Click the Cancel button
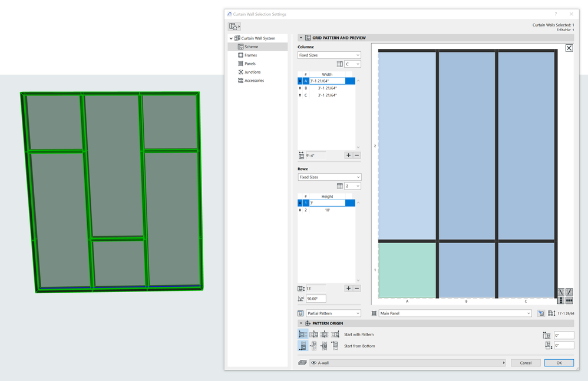Screen dimensions: 588x381 tap(526, 363)
